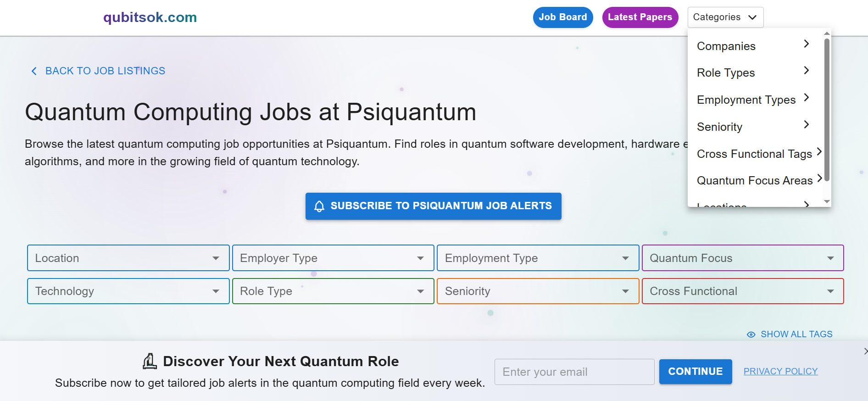This screenshot has width=868, height=401.
Task: Click the bell icon on subscribe button
Action: click(x=319, y=206)
